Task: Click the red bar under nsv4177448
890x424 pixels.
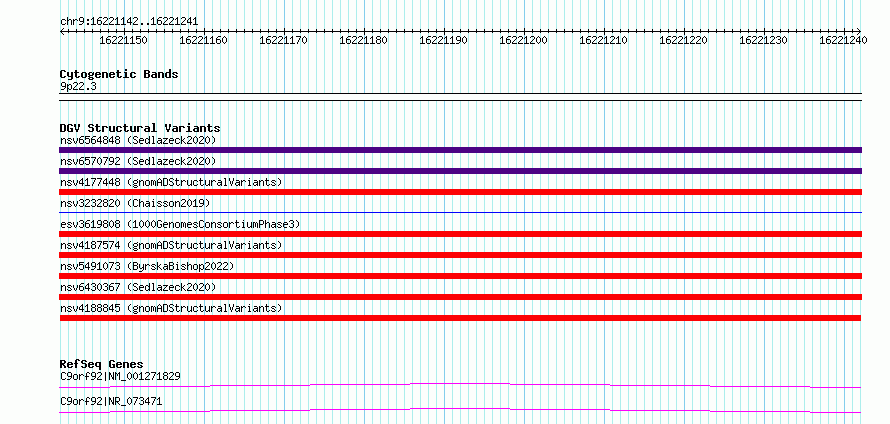Action: [460, 192]
